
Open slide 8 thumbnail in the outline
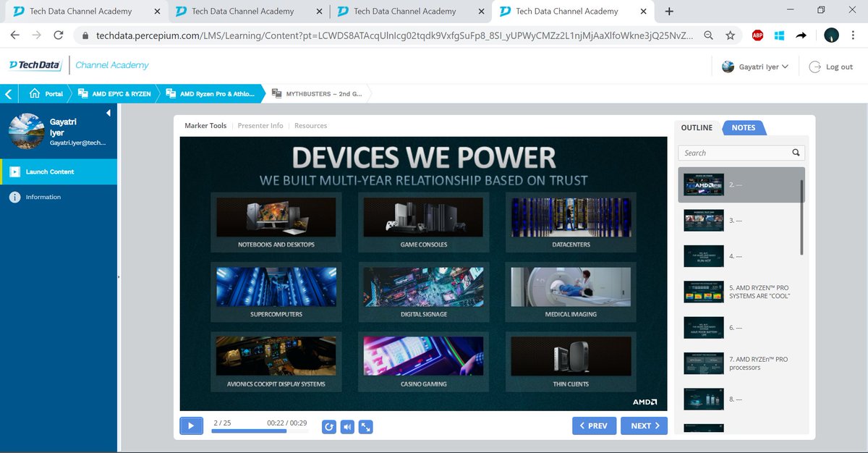pos(704,399)
